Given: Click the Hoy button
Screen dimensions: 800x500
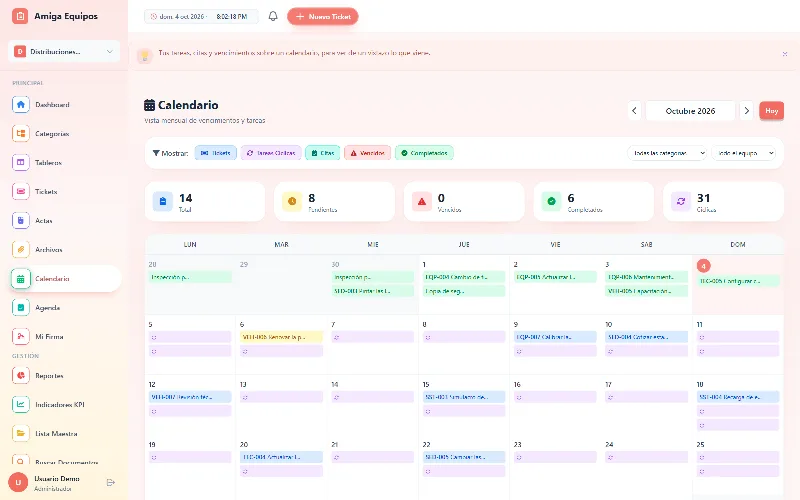Looking at the screenshot, I should click(x=771, y=111).
